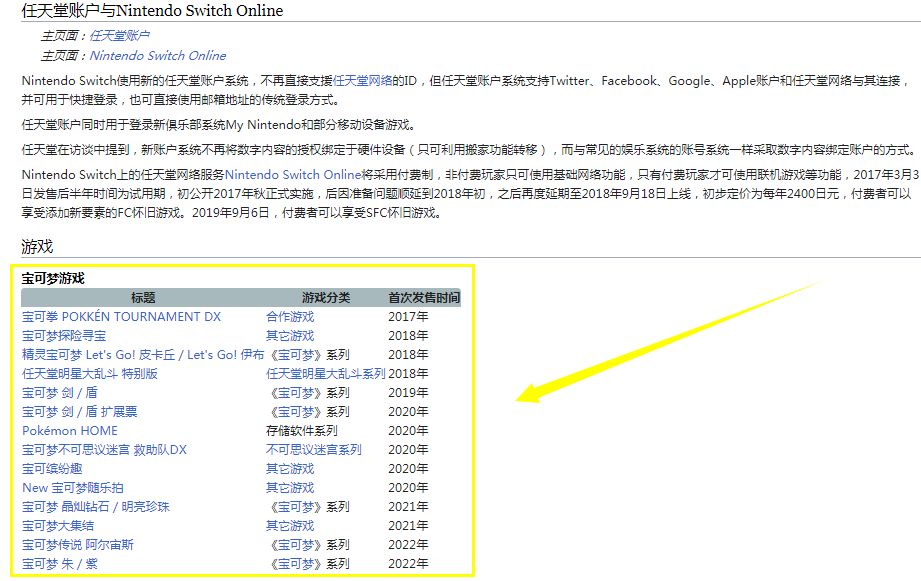Open the 任天堂明星大乱斗 特别版 title link
921x581 pixels.
(x=90, y=374)
